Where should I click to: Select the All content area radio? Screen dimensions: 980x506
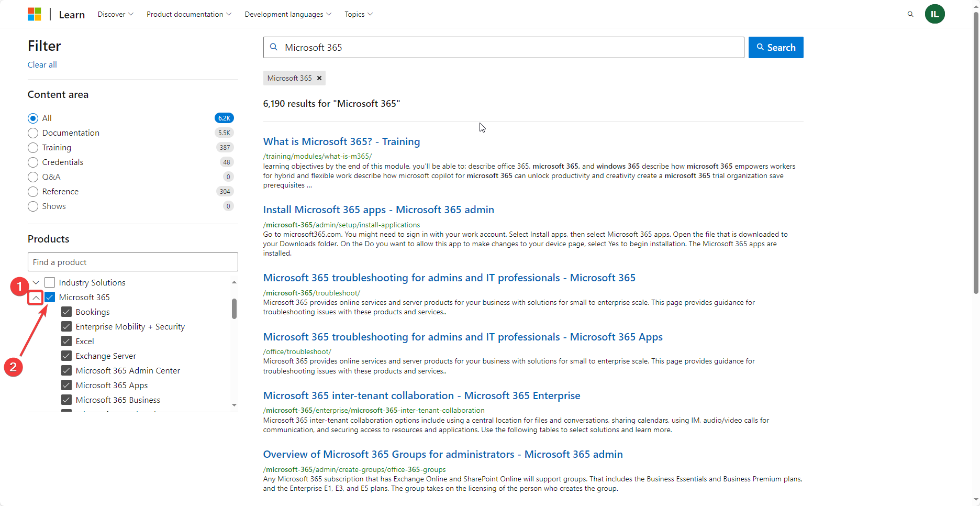point(33,118)
